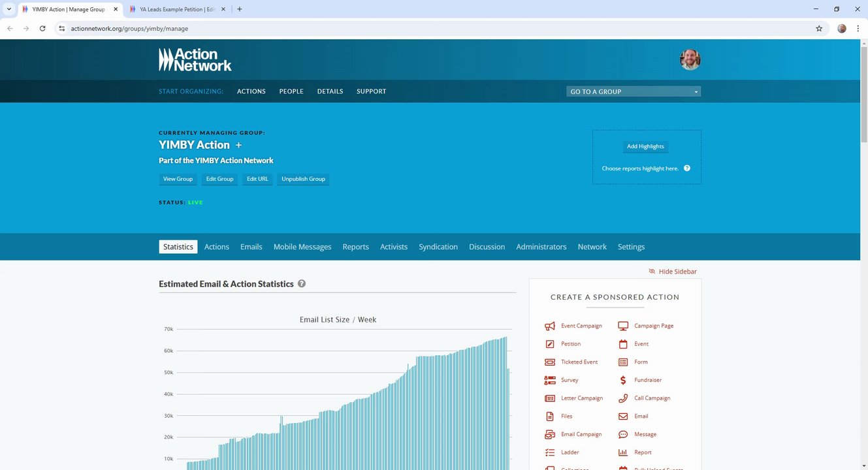Switch to the Settings tab
868x470 pixels.
point(631,247)
